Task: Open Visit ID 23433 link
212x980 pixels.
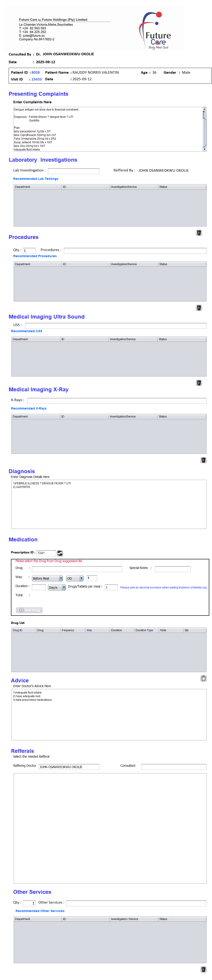Action: point(37,79)
